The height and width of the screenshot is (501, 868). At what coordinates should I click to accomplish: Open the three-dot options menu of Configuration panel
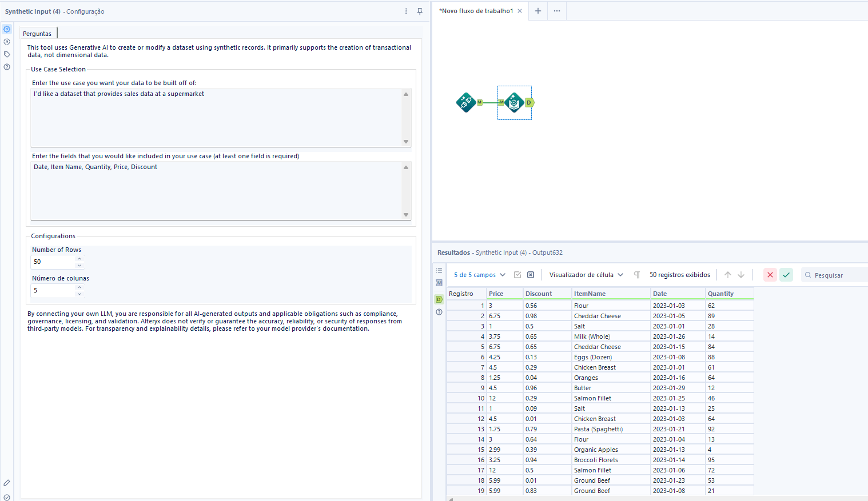(406, 11)
